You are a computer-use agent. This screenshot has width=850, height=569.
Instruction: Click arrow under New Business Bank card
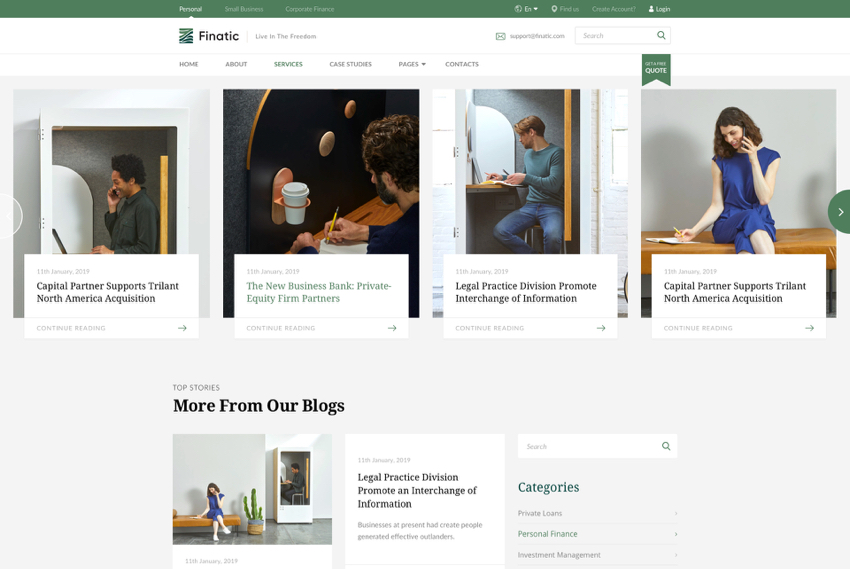[x=392, y=328]
